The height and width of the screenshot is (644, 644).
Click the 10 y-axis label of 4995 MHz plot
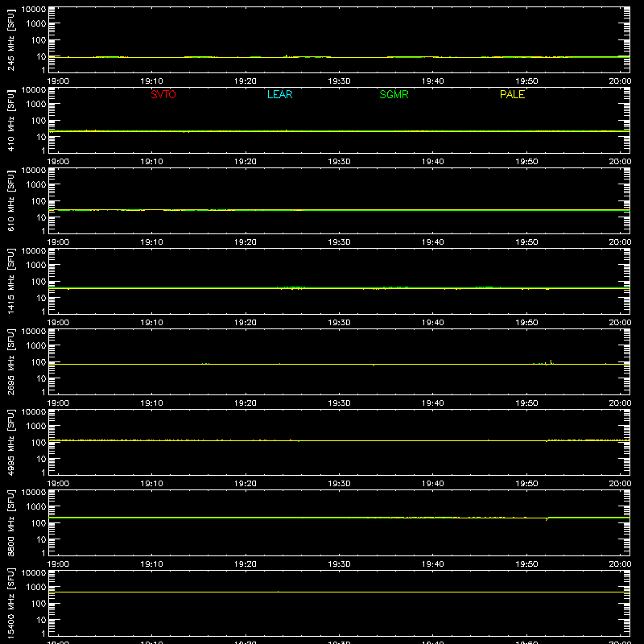click(x=41, y=459)
